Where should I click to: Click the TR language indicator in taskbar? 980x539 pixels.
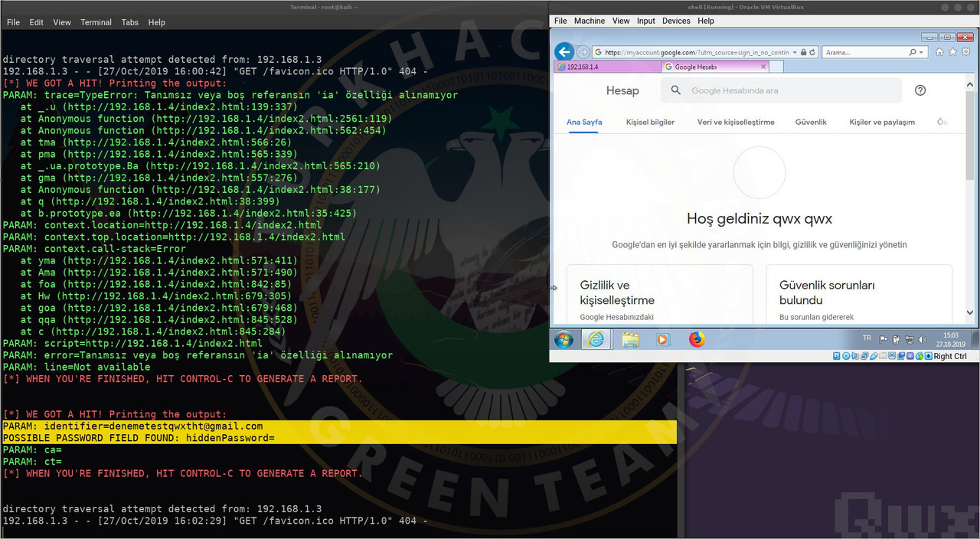[x=867, y=338]
